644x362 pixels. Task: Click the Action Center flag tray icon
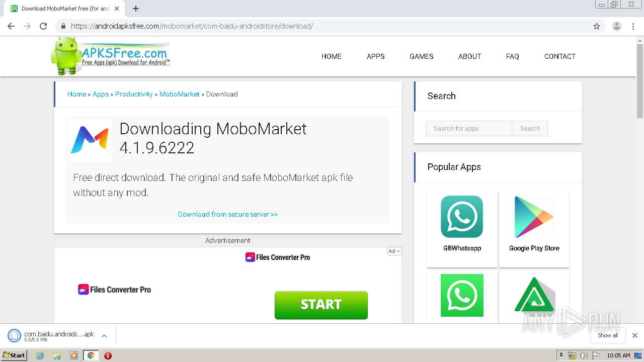[596, 355]
